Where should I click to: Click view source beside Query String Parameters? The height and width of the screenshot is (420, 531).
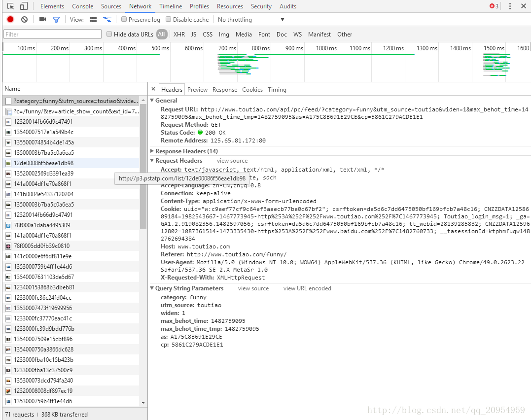click(x=253, y=288)
